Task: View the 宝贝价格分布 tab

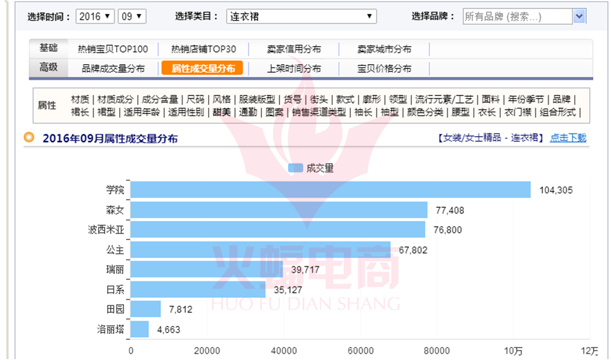Action: (384, 68)
